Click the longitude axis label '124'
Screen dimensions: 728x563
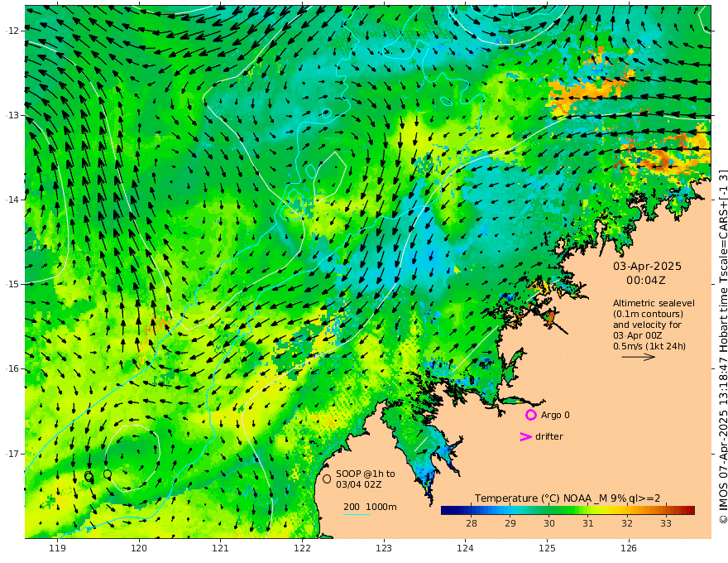(x=466, y=548)
